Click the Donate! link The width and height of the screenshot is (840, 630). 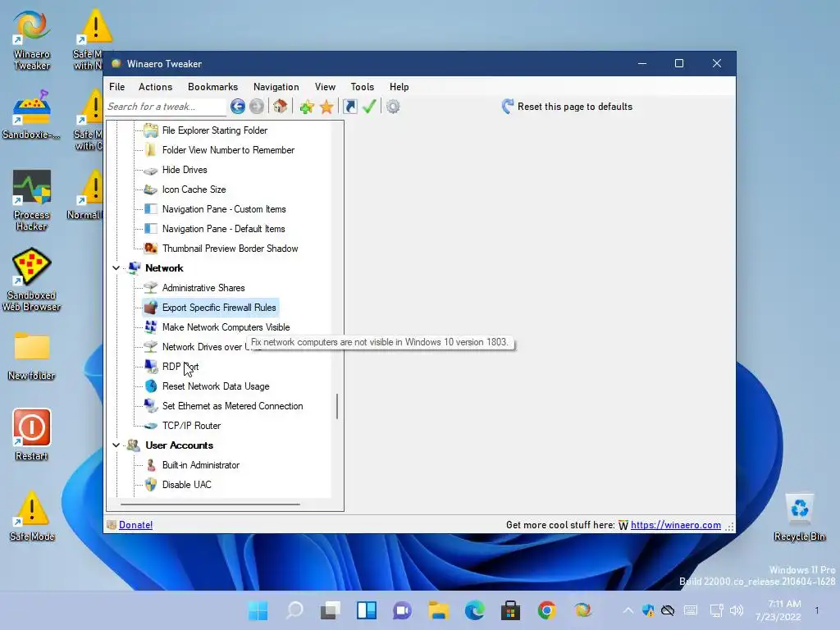coord(135,525)
